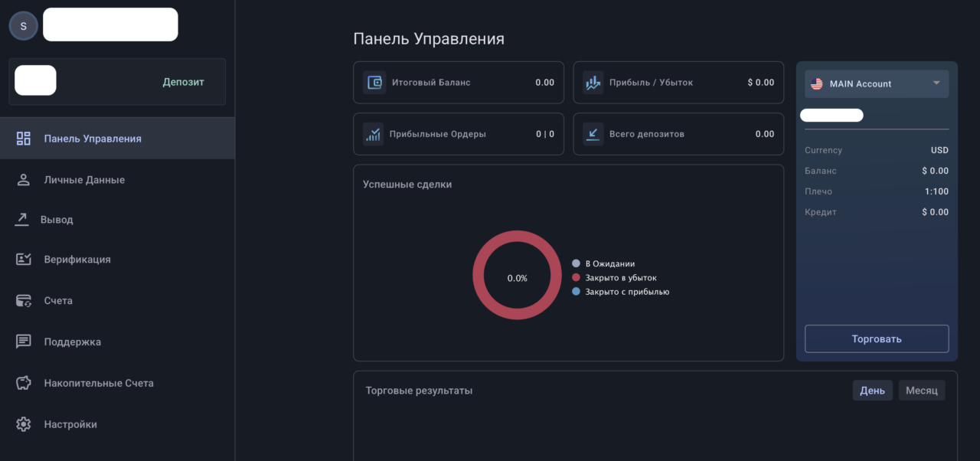Click the Итоговый Баланс label

click(x=431, y=83)
